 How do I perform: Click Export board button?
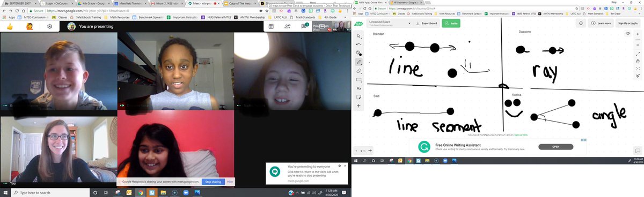pos(427,24)
